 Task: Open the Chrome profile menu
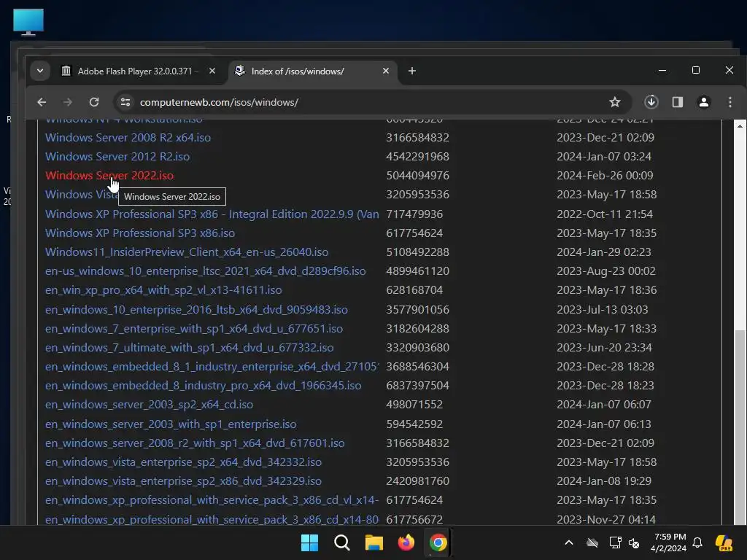(704, 102)
